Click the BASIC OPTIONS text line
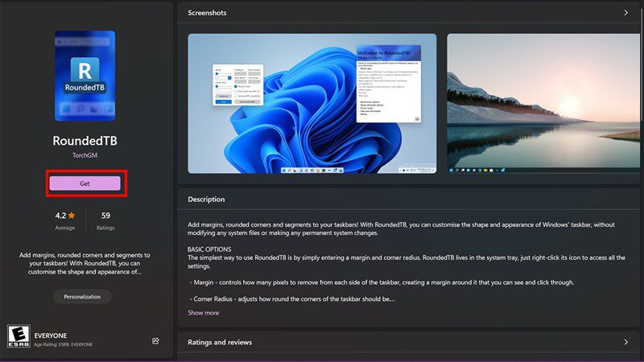The height and width of the screenshot is (362, 644). pyautogui.click(x=209, y=249)
